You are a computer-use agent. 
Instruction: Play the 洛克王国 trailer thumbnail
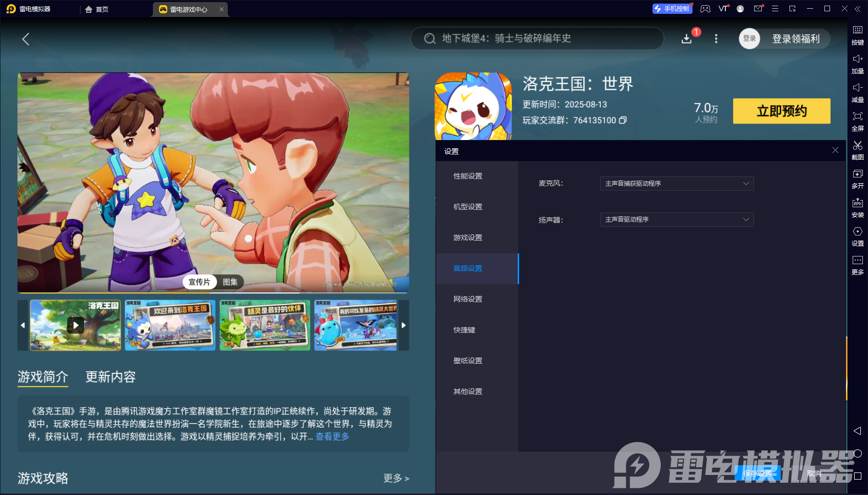coord(75,325)
